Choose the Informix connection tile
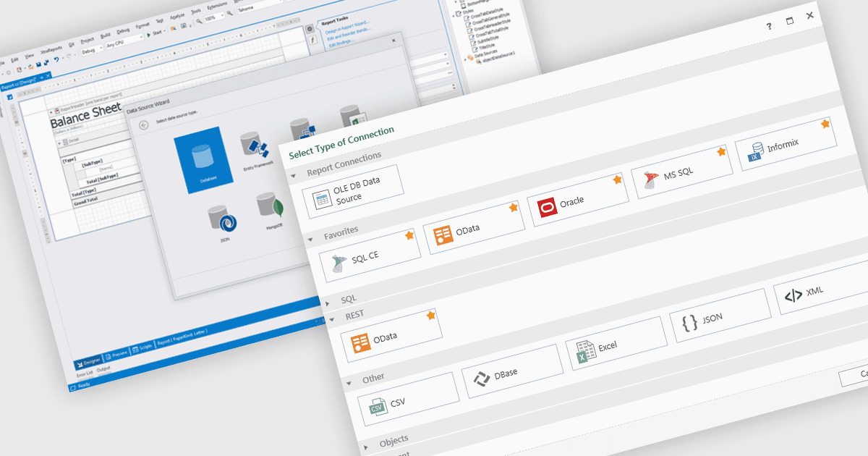Viewport: 868px width, 456px height. pos(786,144)
